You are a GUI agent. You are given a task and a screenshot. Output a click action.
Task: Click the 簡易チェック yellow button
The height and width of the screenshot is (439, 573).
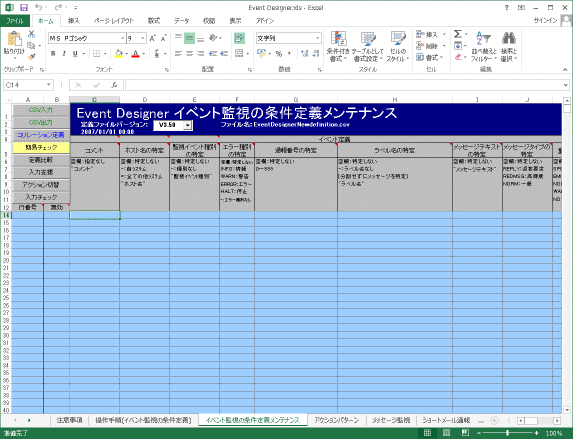pyautogui.click(x=41, y=147)
